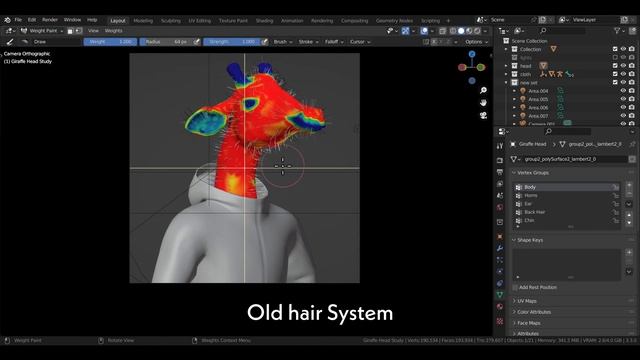The image size is (640, 360).
Task: Open the Stroke settings dropdown
Action: (308, 42)
